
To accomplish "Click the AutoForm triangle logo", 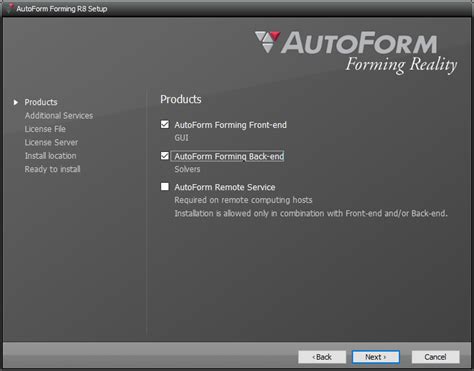I will click(x=267, y=42).
